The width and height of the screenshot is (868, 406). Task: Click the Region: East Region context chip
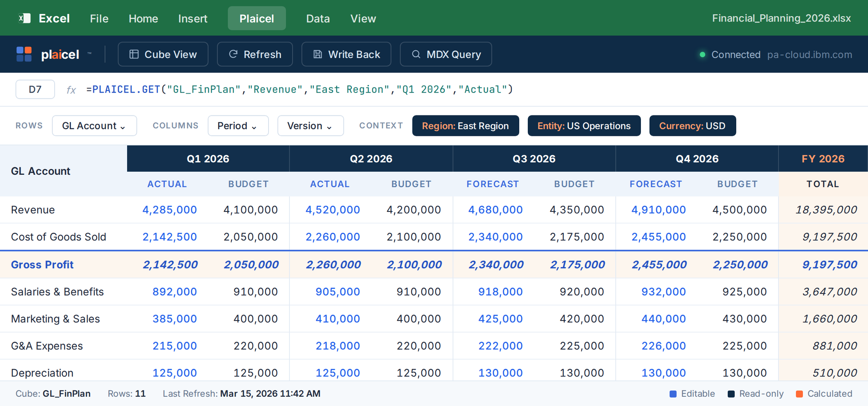(x=465, y=126)
